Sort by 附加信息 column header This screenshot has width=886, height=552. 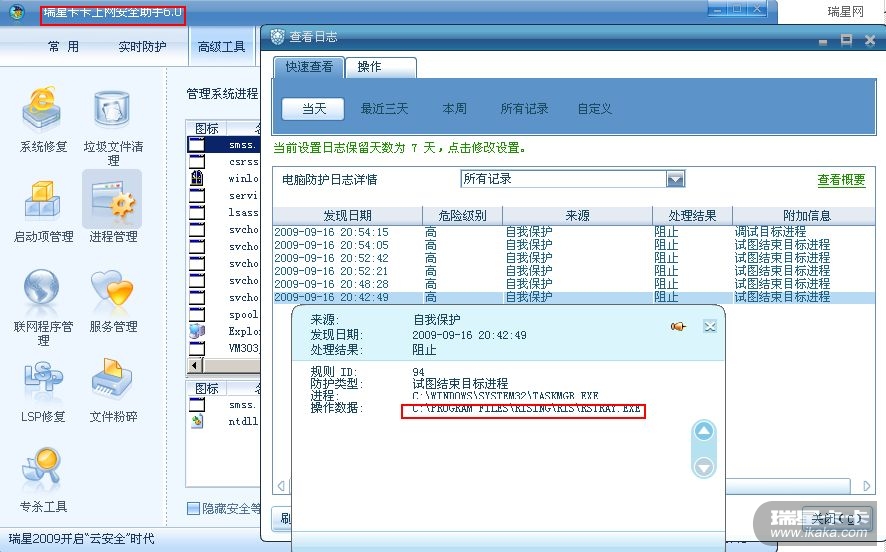806,215
